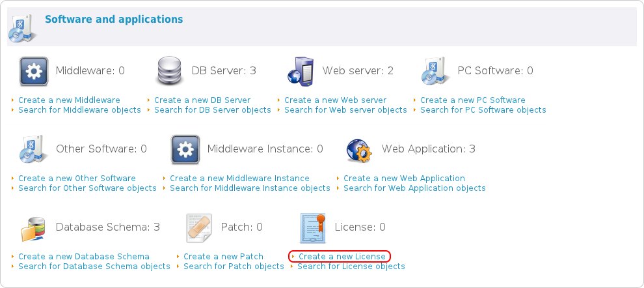Click the Other Software box icon
The height and width of the screenshot is (288, 644).
pyautogui.click(x=34, y=150)
